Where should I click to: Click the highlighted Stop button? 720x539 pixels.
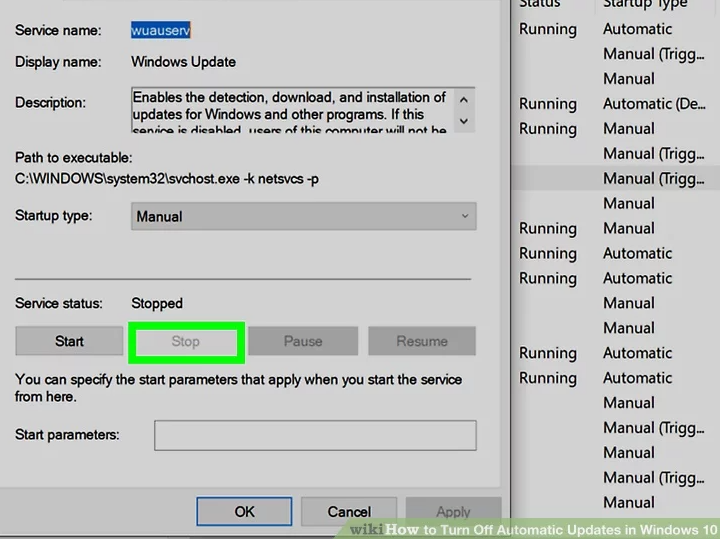pyautogui.click(x=186, y=341)
